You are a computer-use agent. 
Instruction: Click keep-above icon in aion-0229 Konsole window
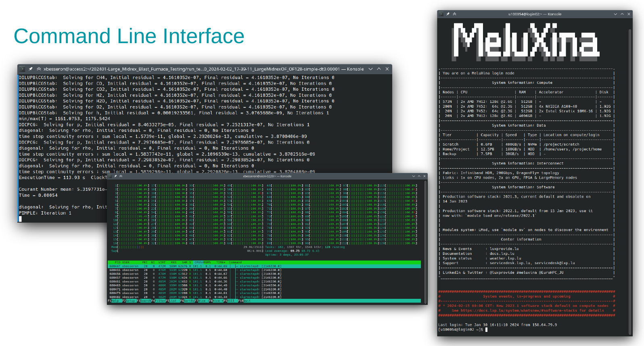120,176
